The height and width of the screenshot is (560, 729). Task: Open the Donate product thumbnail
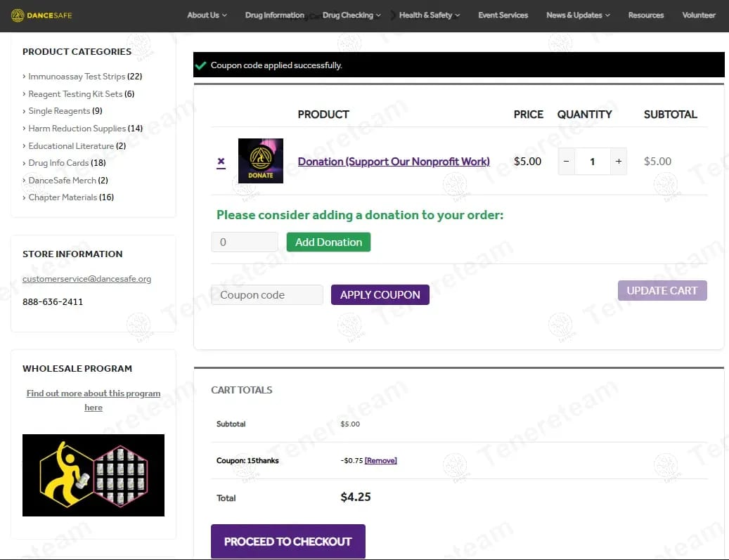pos(260,161)
